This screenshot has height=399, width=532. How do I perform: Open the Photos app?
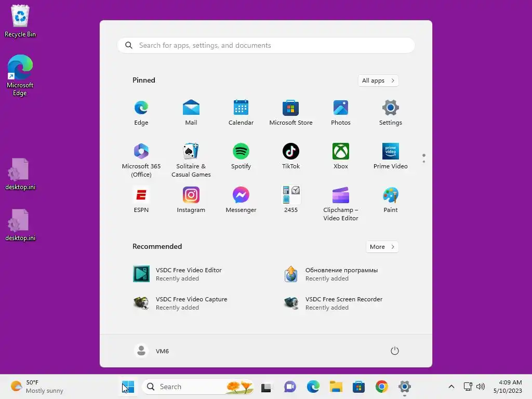[x=341, y=113]
